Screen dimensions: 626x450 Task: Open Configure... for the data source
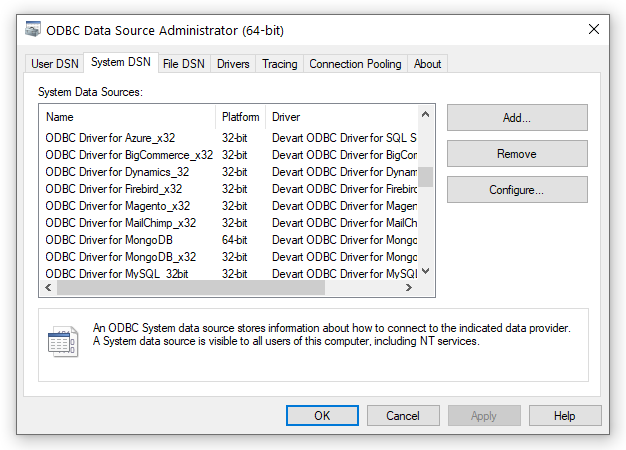[516, 189]
